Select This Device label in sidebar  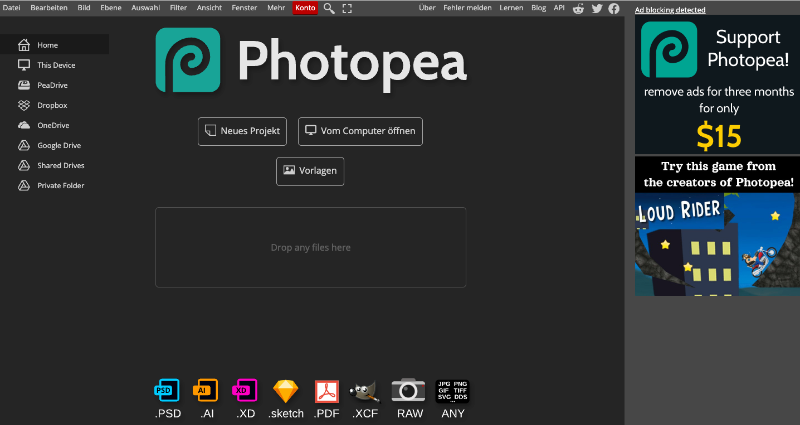click(x=56, y=65)
